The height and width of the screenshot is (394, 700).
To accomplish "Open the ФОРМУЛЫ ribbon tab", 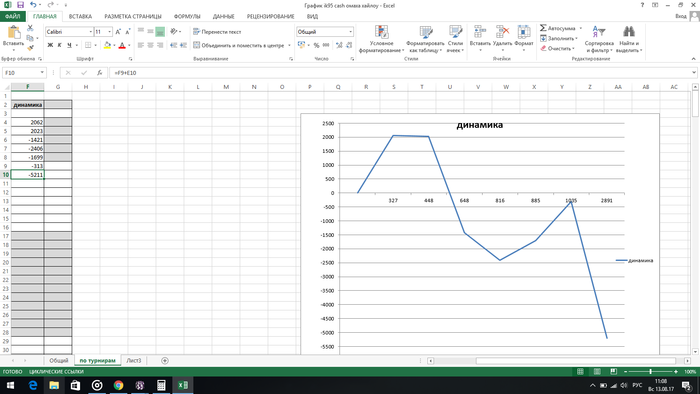I will 187,17.
